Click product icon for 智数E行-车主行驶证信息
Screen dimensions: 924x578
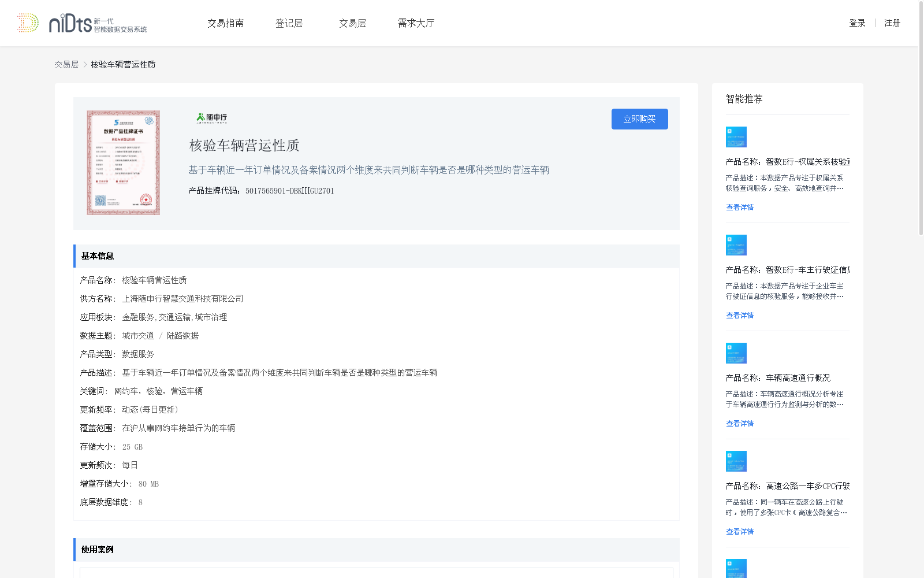click(x=736, y=245)
